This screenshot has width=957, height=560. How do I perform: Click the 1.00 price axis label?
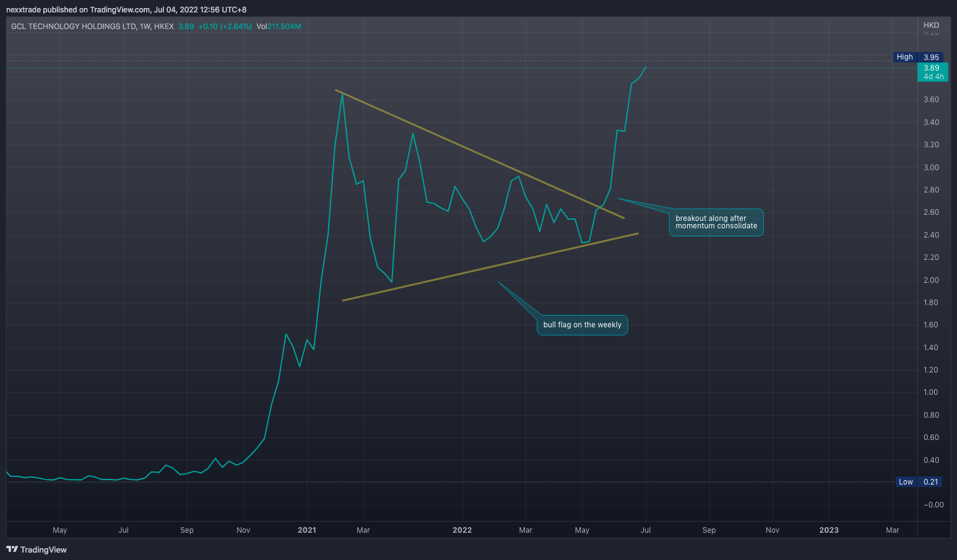(x=931, y=392)
